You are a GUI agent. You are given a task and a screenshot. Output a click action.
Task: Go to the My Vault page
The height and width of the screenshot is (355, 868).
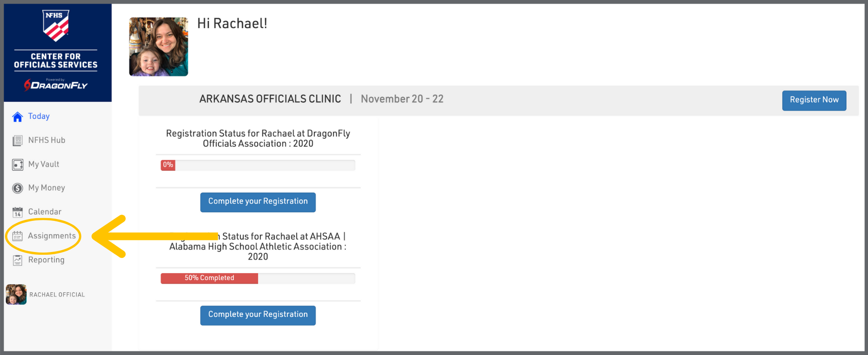43,164
